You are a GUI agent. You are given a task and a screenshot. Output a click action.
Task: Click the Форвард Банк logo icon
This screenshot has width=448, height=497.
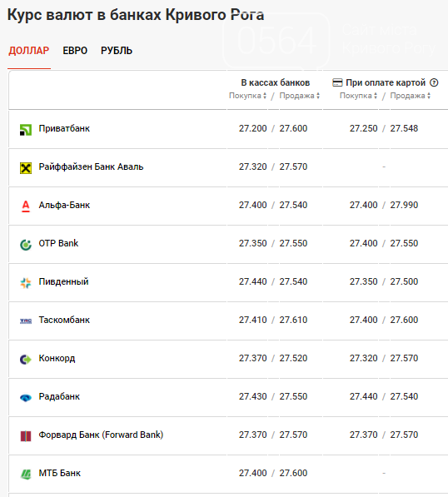click(x=26, y=436)
